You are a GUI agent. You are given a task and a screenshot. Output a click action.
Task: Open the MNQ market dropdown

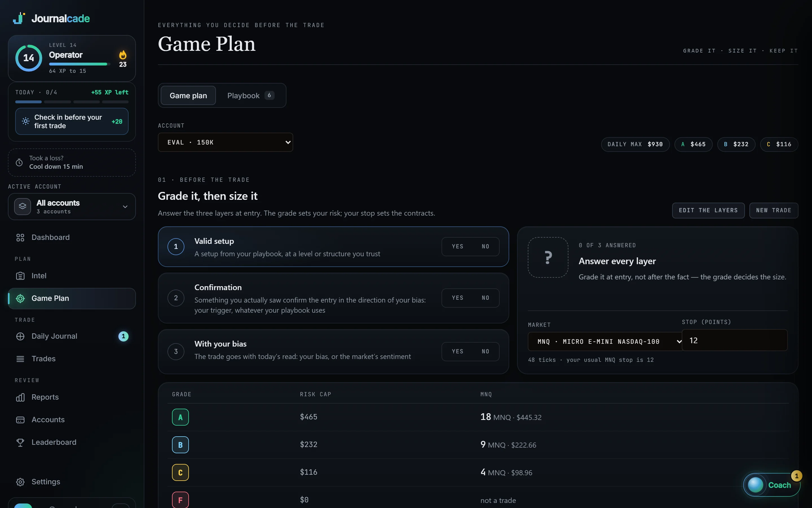pyautogui.click(x=605, y=342)
